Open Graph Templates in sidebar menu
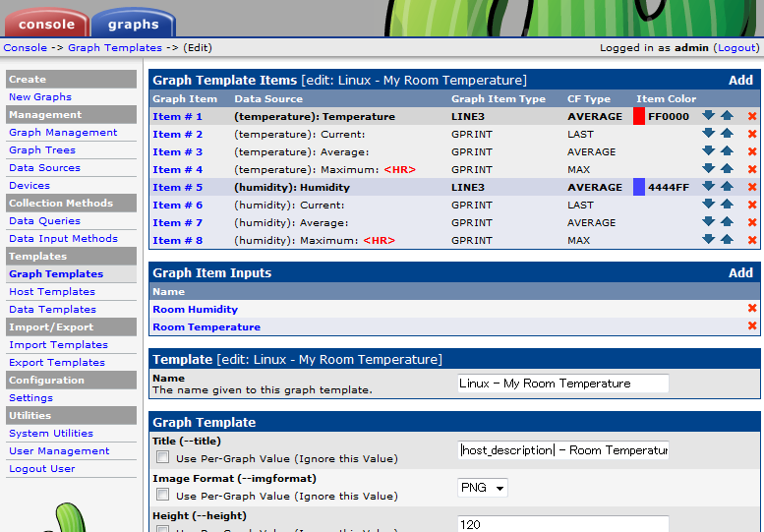The height and width of the screenshot is (532, 764). [x=56, y=273]
